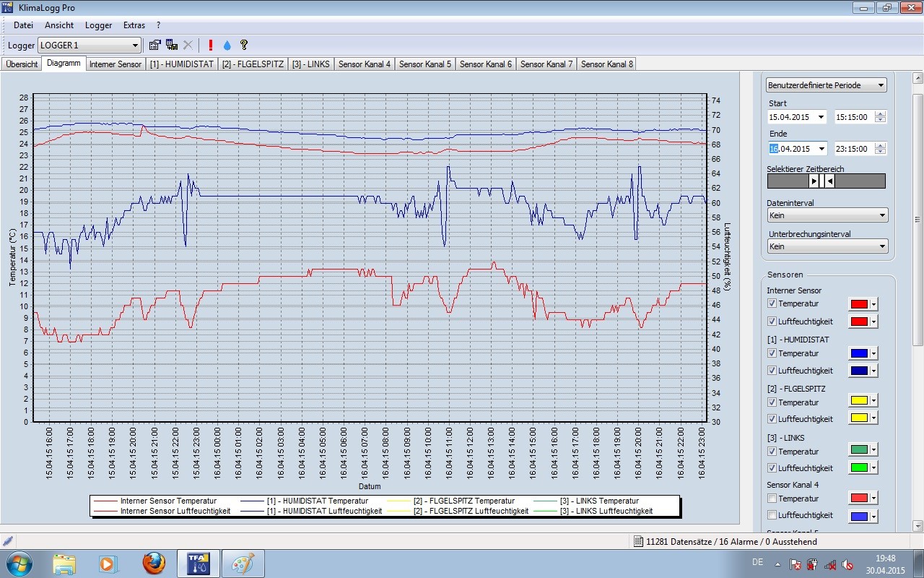Open logger settings toolbar icon
The width and height of the screenshot is (924, 578).
pos(154,45)
